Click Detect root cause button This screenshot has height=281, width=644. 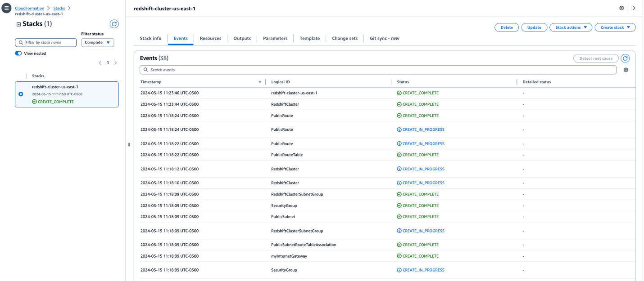tap(596, 58)
